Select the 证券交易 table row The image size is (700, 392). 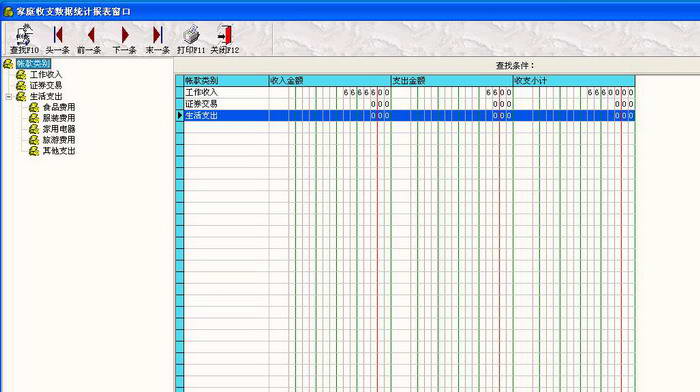(409, 104)
